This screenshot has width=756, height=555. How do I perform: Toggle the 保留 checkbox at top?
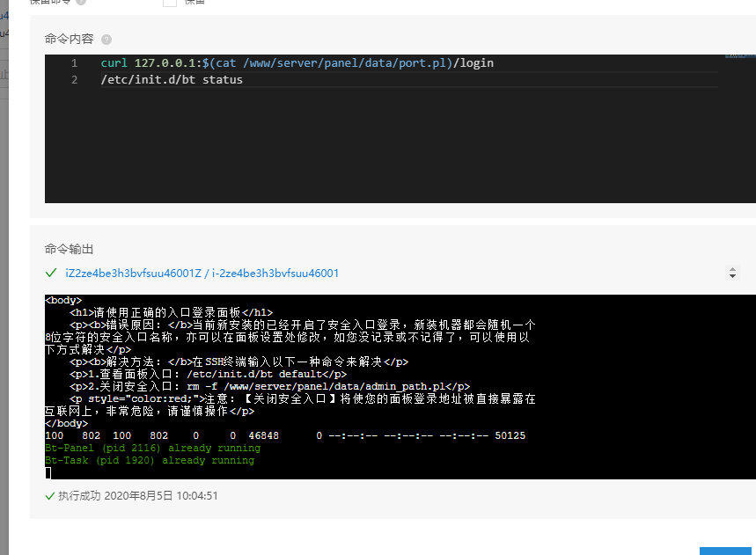coord(170,2)
